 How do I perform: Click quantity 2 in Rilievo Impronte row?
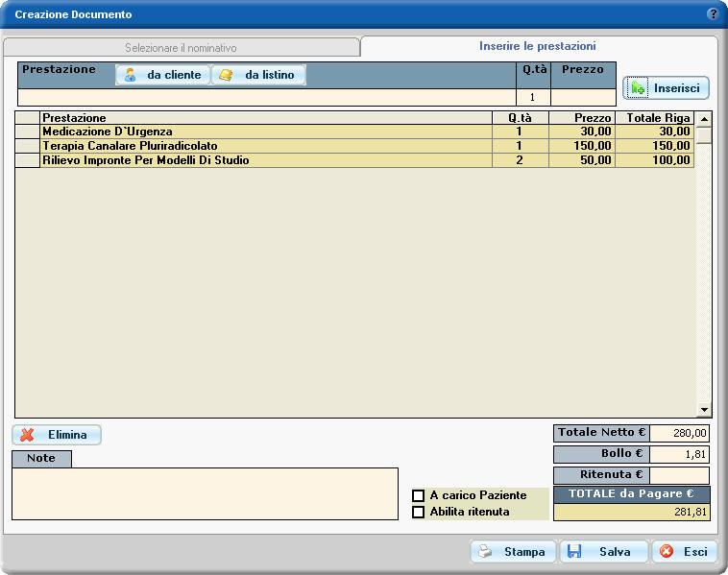[520, 160]
